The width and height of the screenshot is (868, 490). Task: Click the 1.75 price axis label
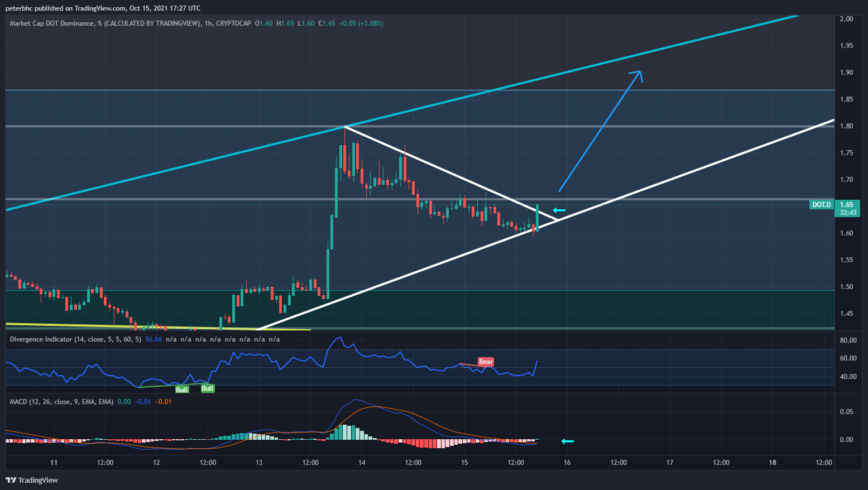[847, 153]
